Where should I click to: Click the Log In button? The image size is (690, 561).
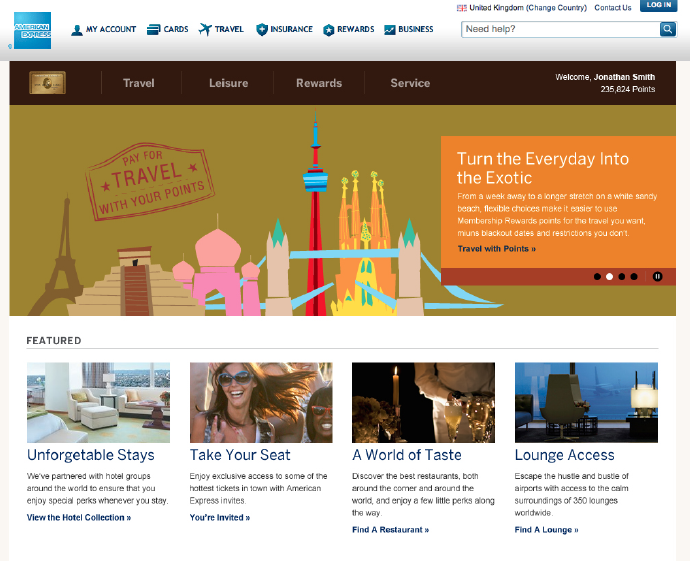click(x=658, y=5)
